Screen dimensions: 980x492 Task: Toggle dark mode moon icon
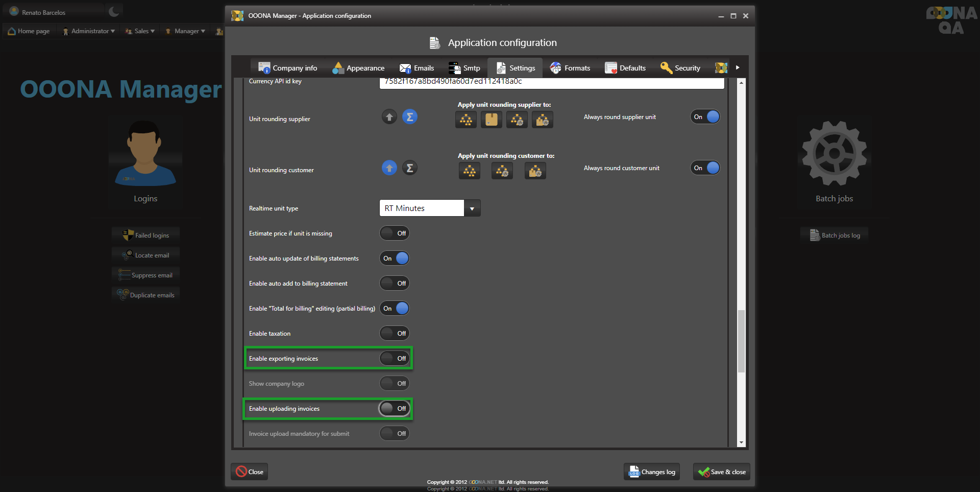(x=114, y=11)
